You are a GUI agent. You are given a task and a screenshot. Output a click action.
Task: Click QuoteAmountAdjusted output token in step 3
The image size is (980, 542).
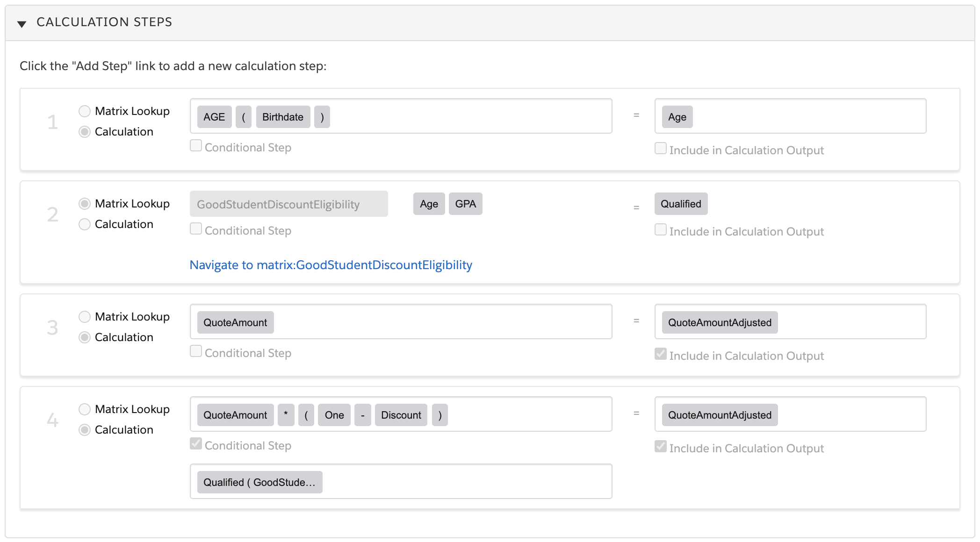[x=720, y=322]
